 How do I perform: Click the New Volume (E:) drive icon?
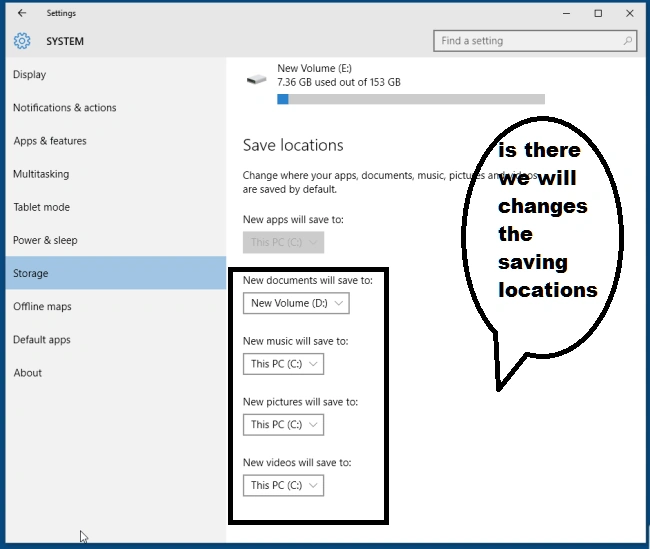tap(256, 79)
